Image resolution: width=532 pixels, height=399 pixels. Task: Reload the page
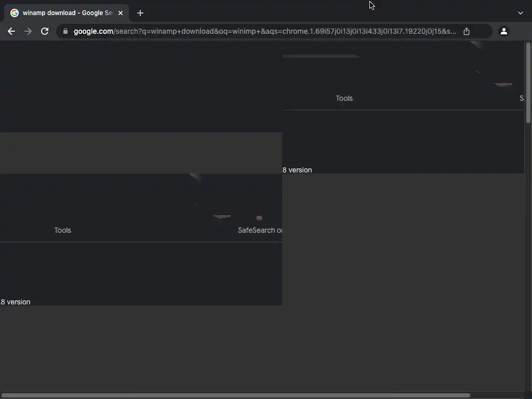[x=45, y=31]
